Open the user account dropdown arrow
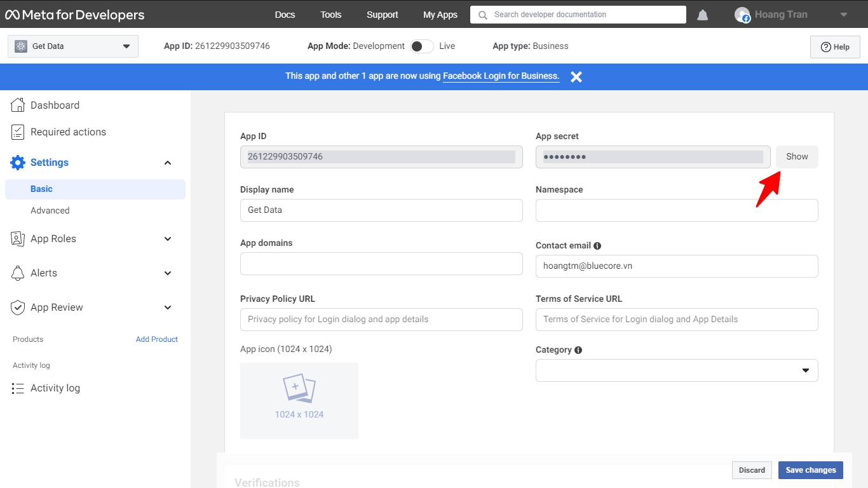This screenshot has width=868, height=488. [844, 15]
